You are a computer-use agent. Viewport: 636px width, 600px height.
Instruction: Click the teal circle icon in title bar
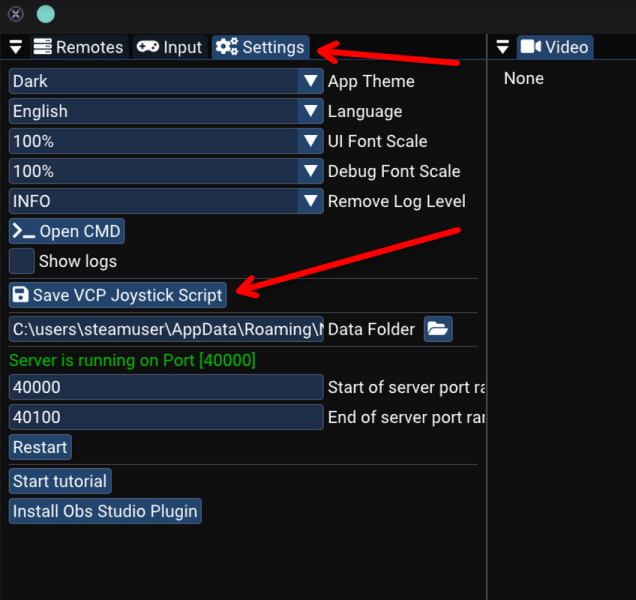[x=46, y=14]
